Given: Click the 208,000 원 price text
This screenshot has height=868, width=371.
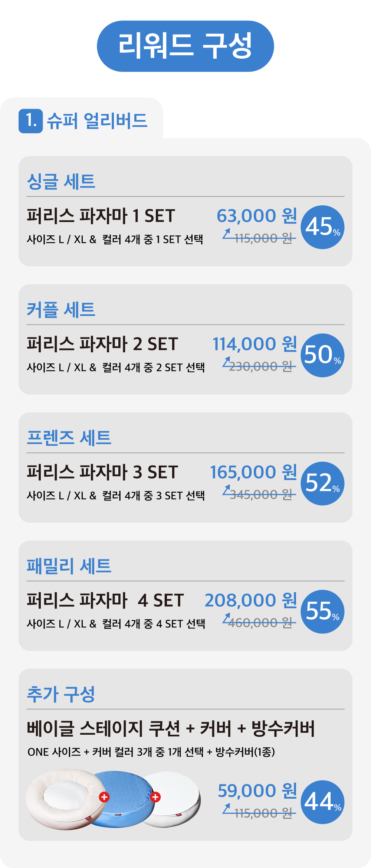Looking at the screenshot, I should pyautogui.click(x=251, y=600).
